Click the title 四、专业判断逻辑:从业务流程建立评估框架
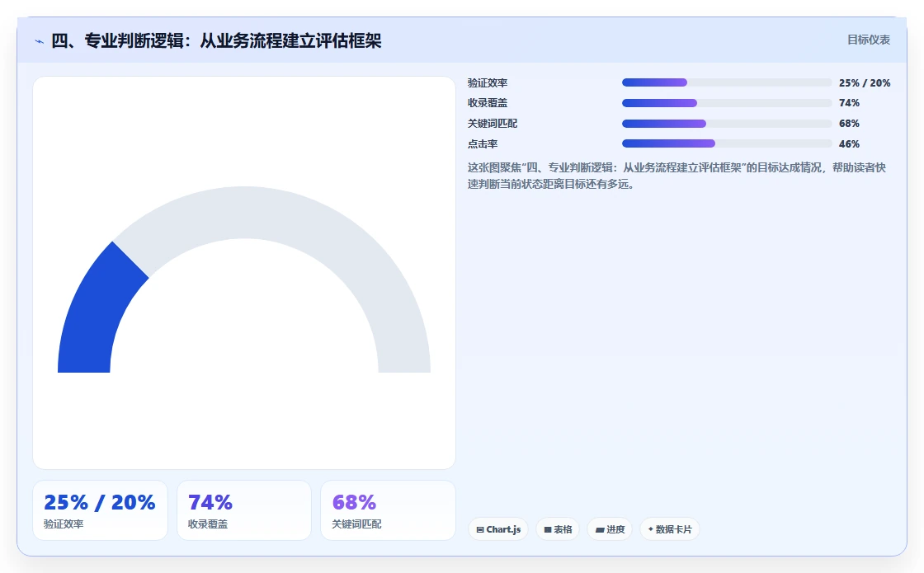This screenshot has width=924, height=573. click(x=216, y=40)
